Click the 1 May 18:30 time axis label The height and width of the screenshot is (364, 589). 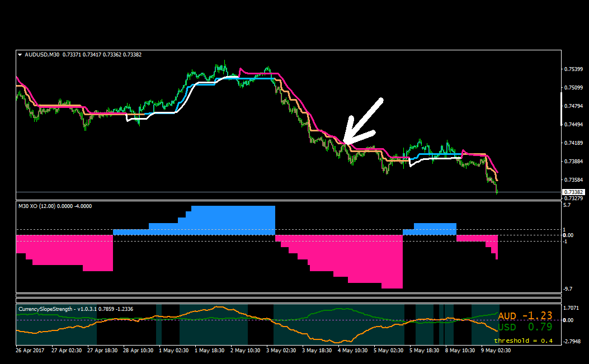[210, 351]
